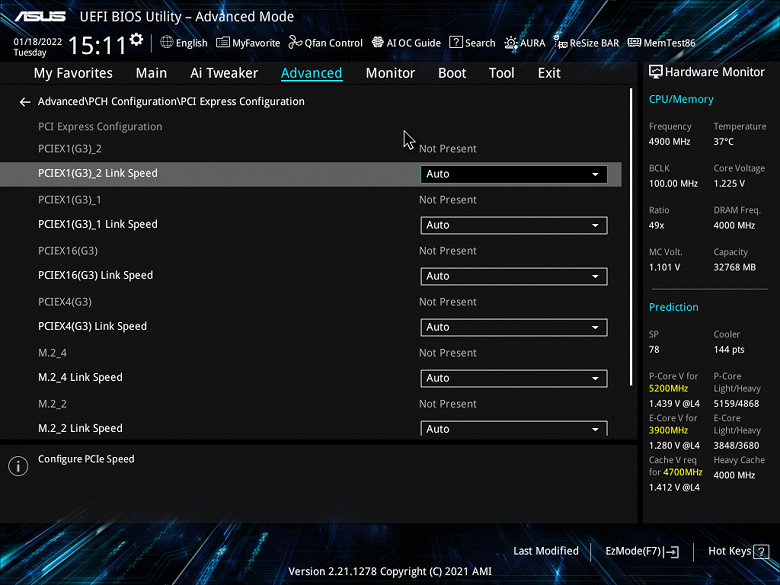Open the Tool tab
This screenshot has width=780, height=585.
point(501,73)
